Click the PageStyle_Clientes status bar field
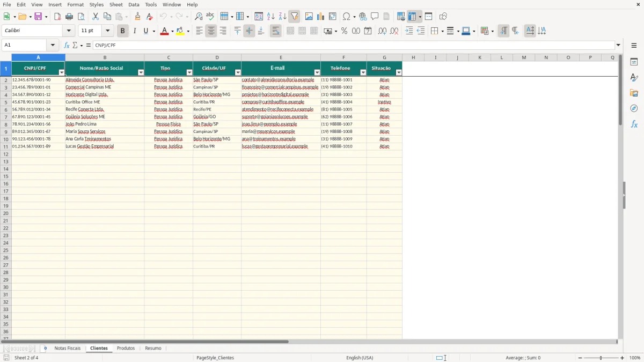 click(215, 358)
